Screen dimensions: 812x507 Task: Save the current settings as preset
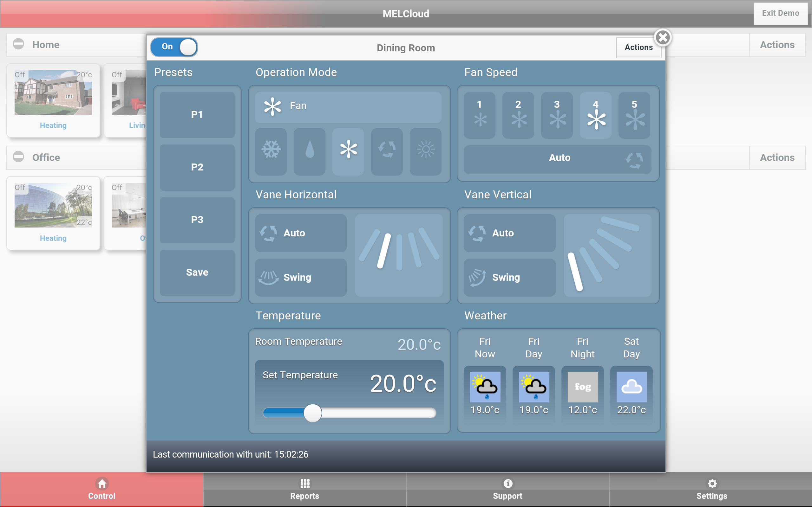(x=197, y=272)
